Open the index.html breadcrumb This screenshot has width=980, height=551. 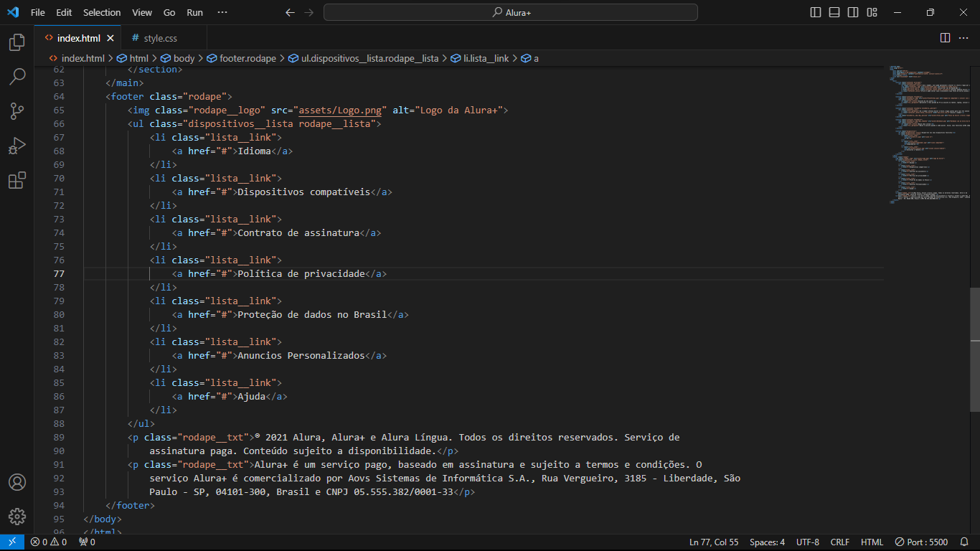(x=77, y=58)
